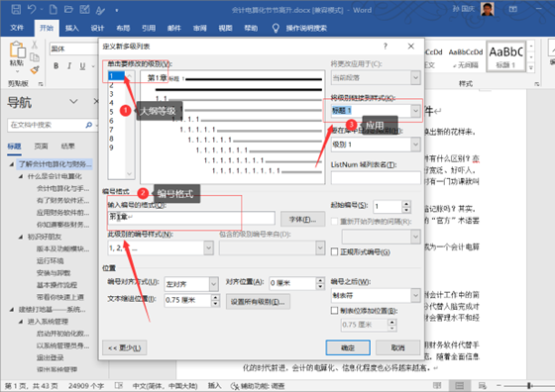Click the search magnifier in navigation pane
555x392 pixels.
tap(88, 125)
